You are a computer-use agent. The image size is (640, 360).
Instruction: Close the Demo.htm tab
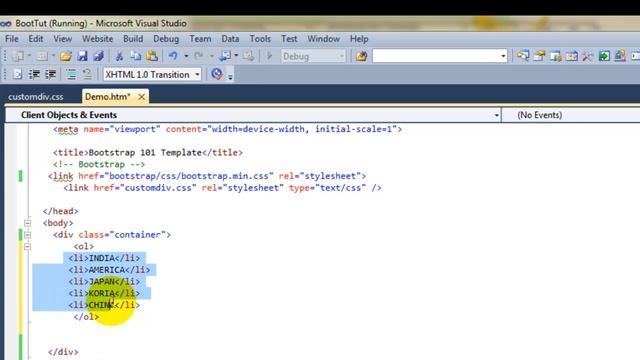point(142,97)
